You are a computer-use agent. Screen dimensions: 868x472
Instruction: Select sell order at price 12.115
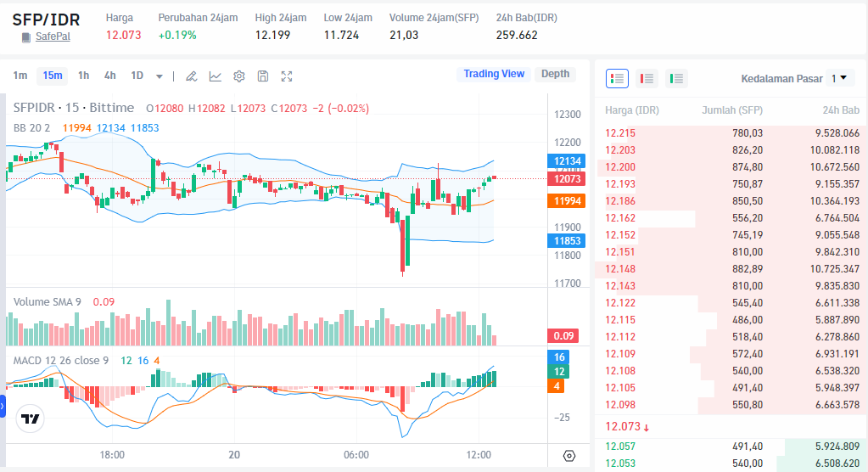click(731, 320)
